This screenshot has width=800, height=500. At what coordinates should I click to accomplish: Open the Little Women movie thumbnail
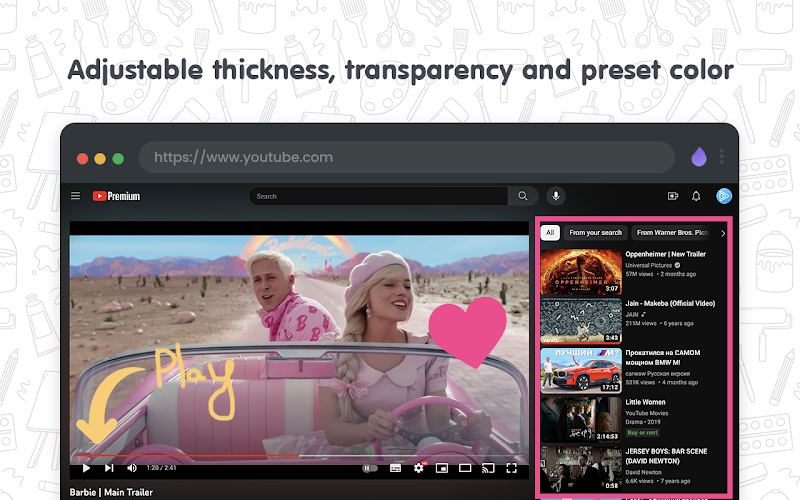click(x=581, y=419)
